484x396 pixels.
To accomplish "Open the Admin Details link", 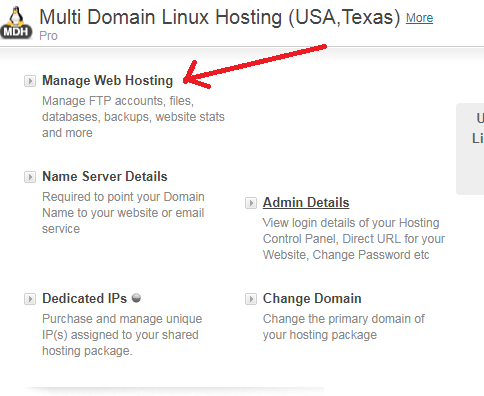I will pos(306,202).
